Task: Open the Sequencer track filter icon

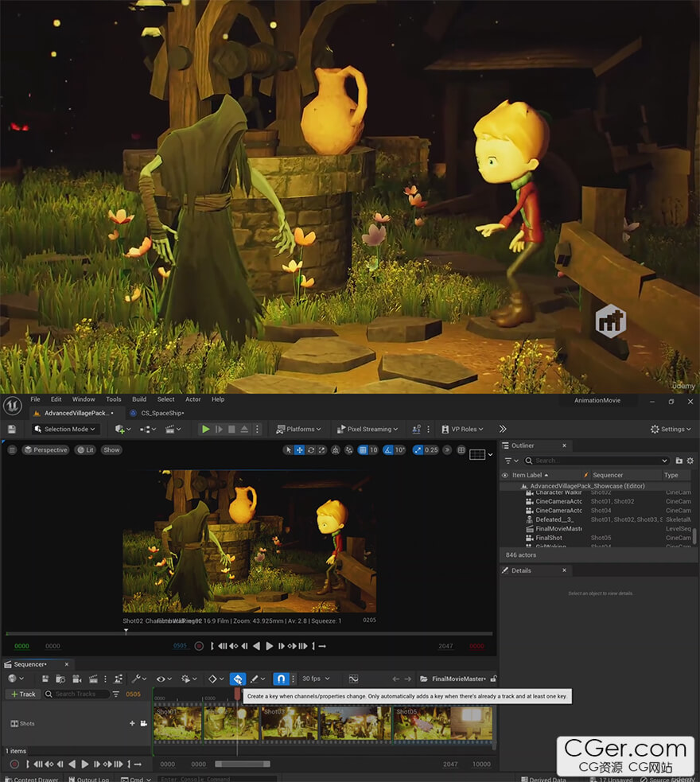Action: pyautogui.click(x=116, y=694)
